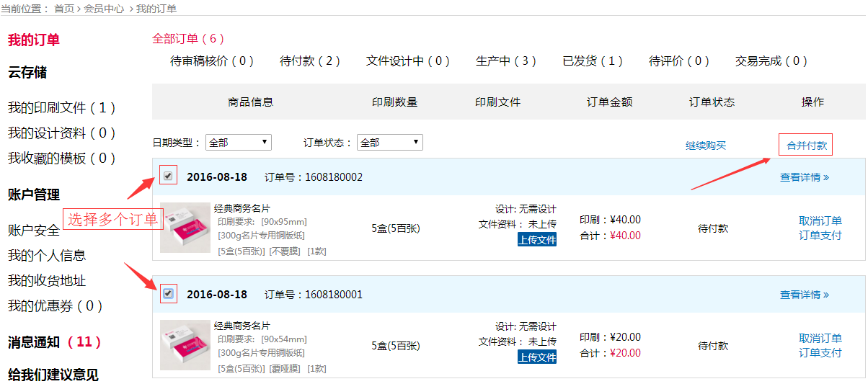Image resolution: width=868 pixels, height=384 pixels.
Task: Open 消息通知 with 11 messages
Action: coord(54,342)
